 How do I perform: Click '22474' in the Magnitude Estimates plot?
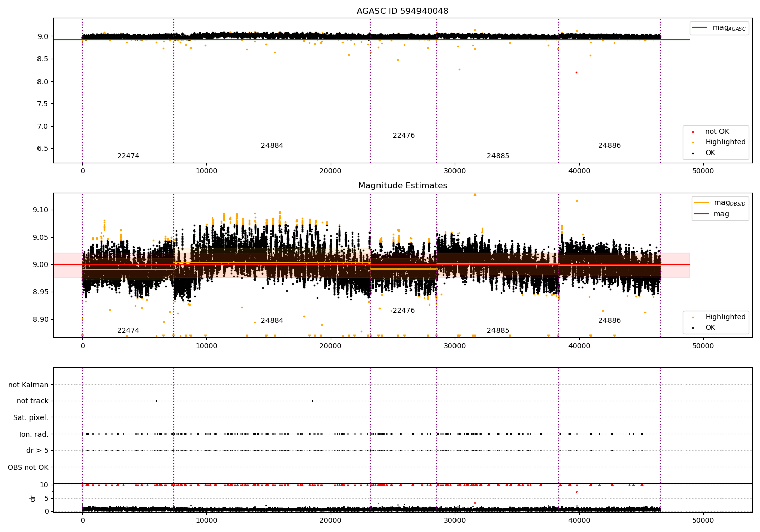pos(128,331)
